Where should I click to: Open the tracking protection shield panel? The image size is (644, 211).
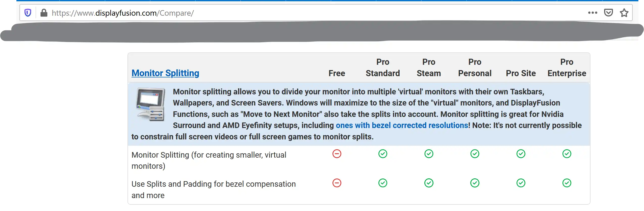[x=28, y=13]
